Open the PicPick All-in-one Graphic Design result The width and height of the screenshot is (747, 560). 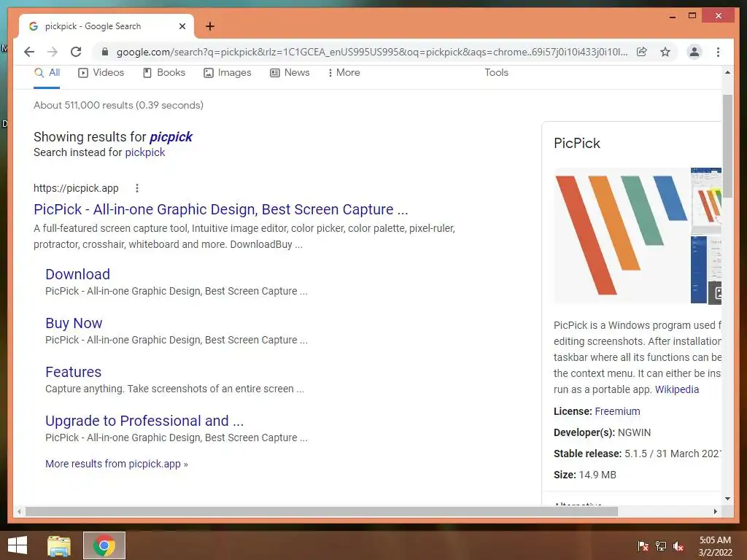[220, 209]
